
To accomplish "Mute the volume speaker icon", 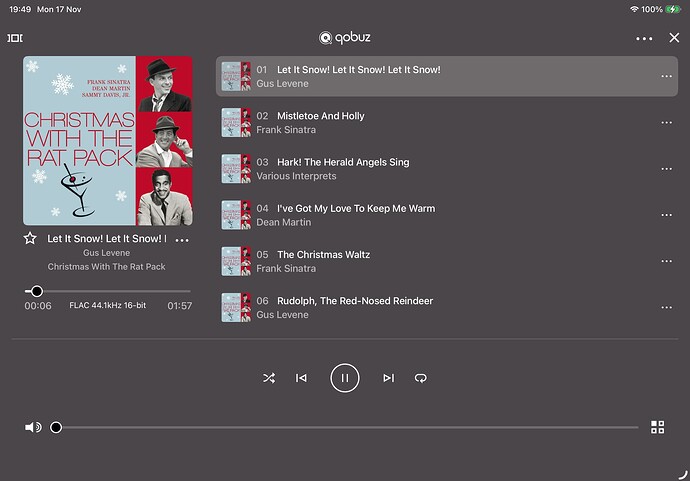I will click(x=33, y=427).
